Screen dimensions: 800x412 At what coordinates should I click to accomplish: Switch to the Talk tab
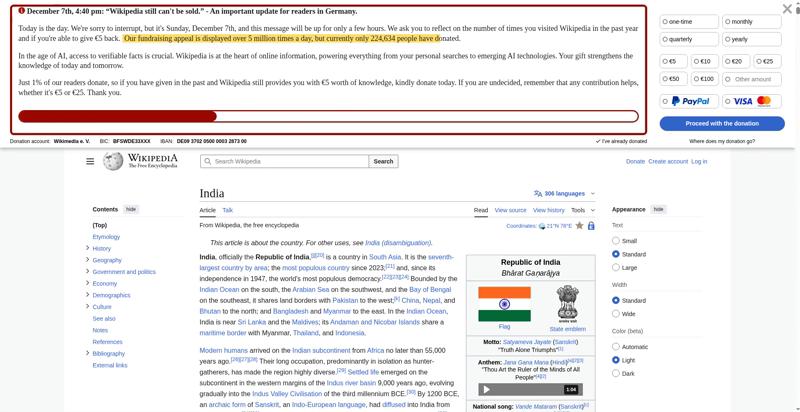[x=228, y=210]
